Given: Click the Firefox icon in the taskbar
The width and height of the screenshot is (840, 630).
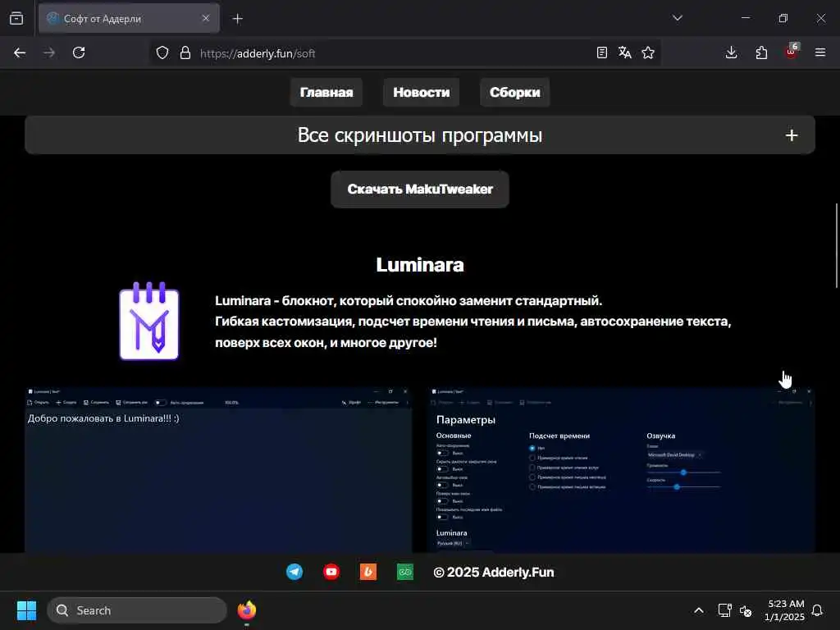Looking at the screenshot, I should pyautogui.click(x=246, y=610).
